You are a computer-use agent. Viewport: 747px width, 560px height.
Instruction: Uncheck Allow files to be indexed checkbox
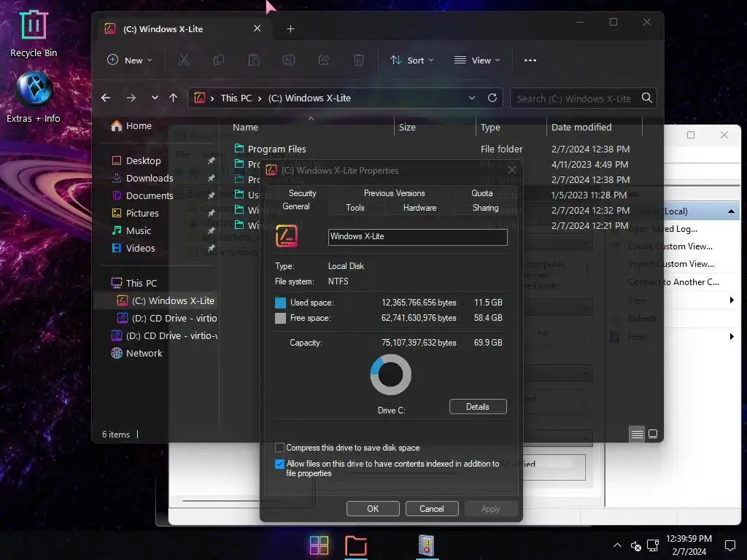(x=279, y=464)
